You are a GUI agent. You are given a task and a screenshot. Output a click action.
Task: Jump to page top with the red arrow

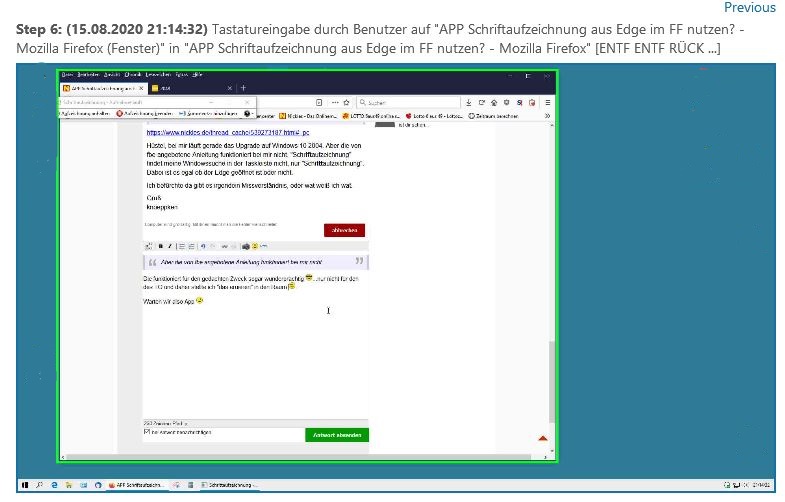tap(543, 438)
